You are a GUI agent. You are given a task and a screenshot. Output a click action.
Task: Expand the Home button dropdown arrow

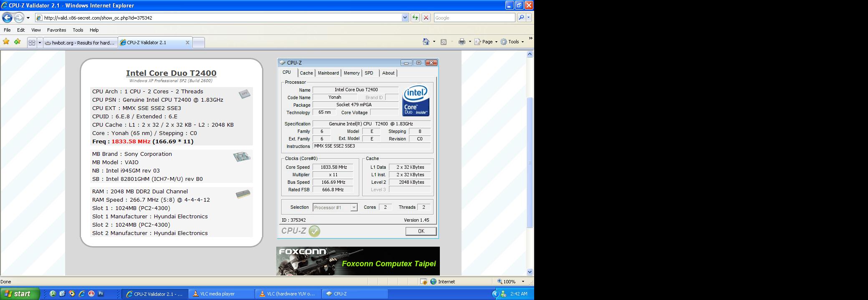[x=434, y=42]
